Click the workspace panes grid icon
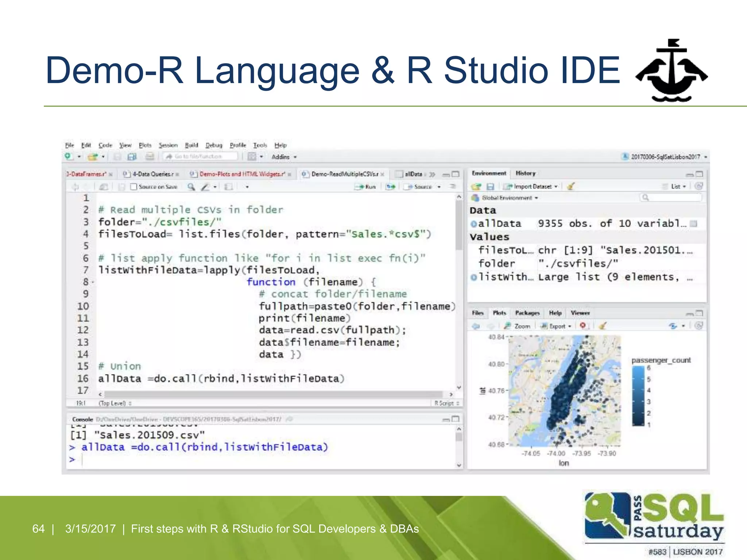The height and width of the screenshot is (560, 747). coord(252,157)
